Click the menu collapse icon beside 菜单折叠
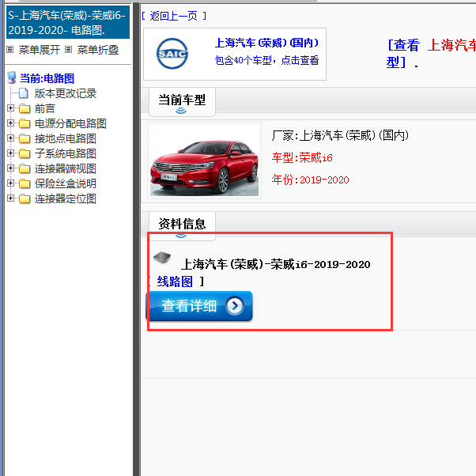This screenshot has width=476, height=476. point(69,50)
